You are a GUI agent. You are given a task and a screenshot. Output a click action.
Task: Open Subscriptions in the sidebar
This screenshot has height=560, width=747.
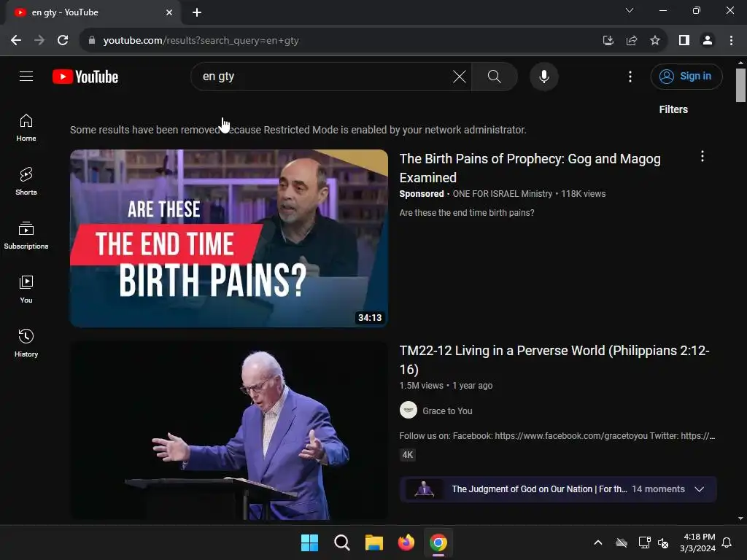[26, 236]
